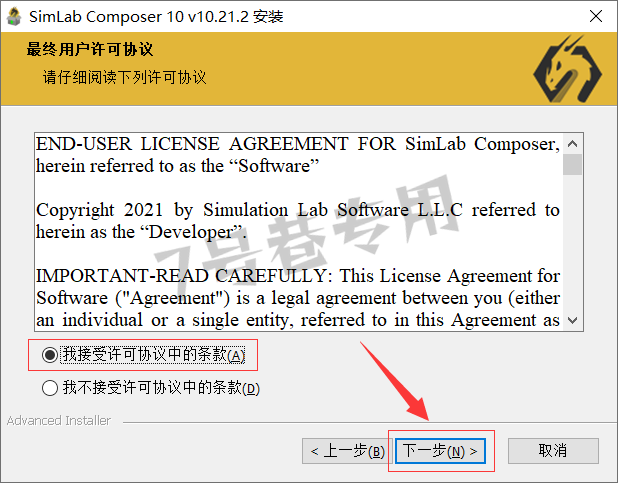Click inside the license agreement text box

298,232
